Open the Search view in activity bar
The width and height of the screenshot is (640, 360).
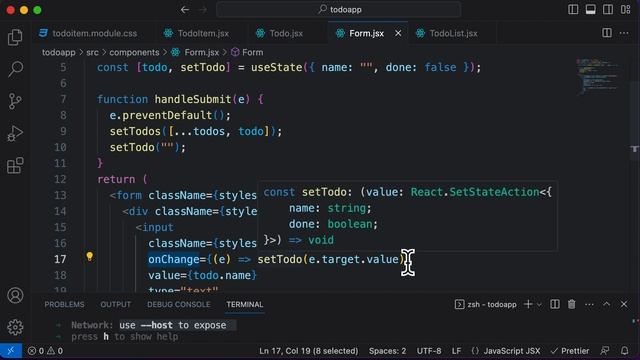tap(15, 69)
